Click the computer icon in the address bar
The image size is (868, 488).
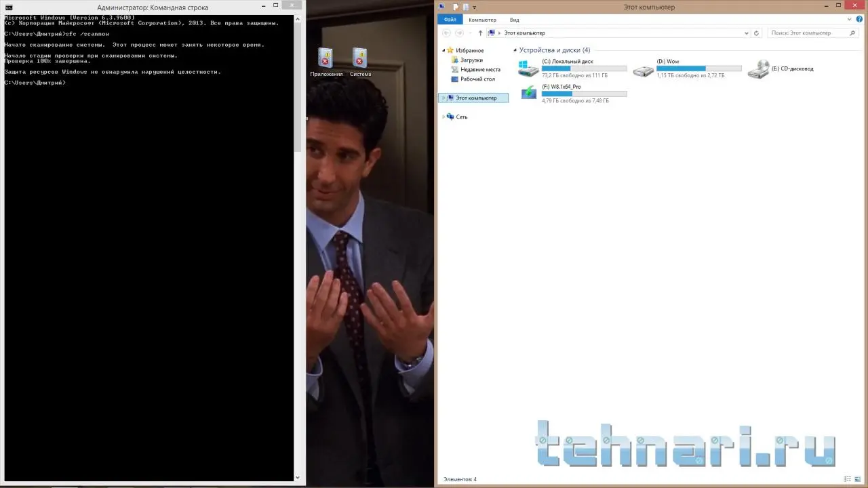point(492,33)
